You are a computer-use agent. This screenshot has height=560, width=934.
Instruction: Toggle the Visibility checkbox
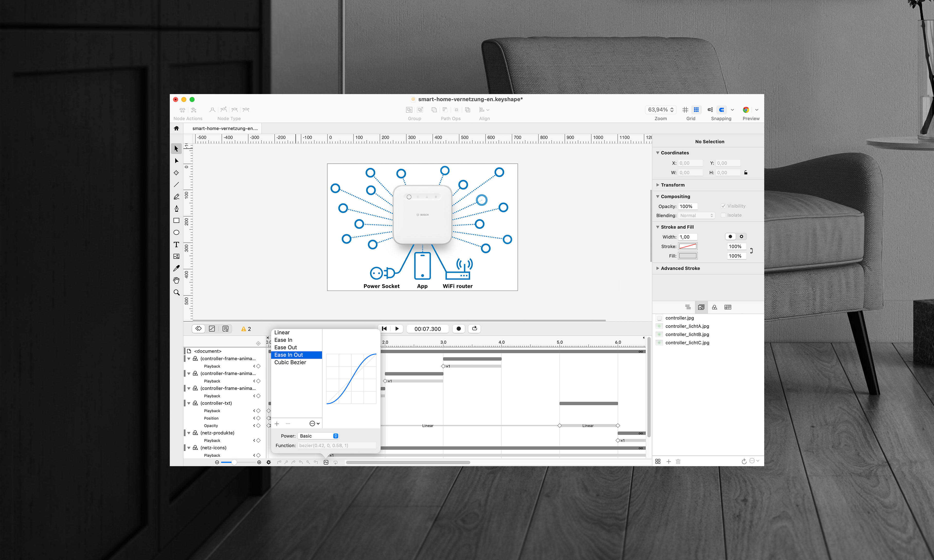[x=723, y=206]
